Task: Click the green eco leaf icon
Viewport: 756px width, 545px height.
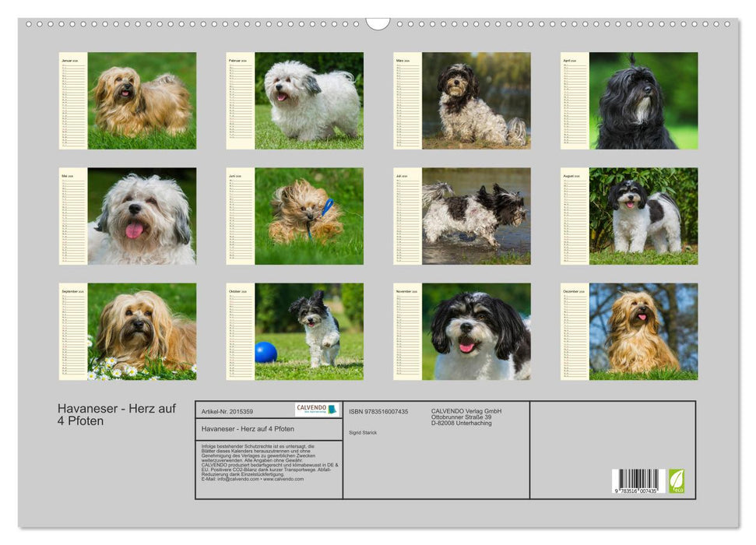Action: coord(677,480)
